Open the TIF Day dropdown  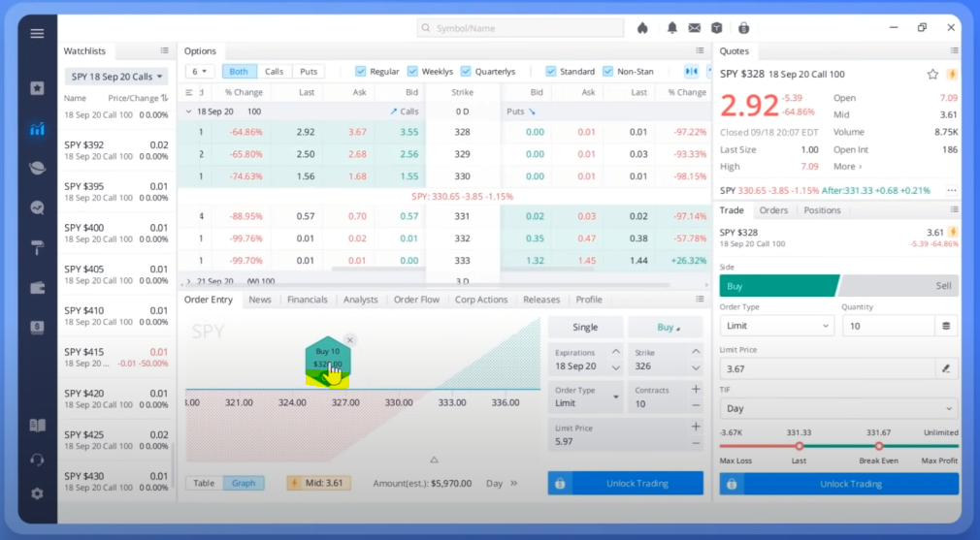[x=838, y=408]
